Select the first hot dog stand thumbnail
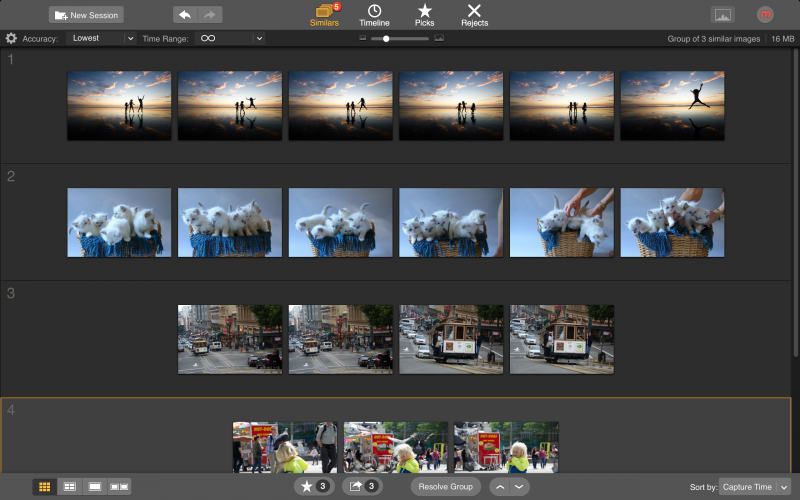800x500 pixels. 285,447
